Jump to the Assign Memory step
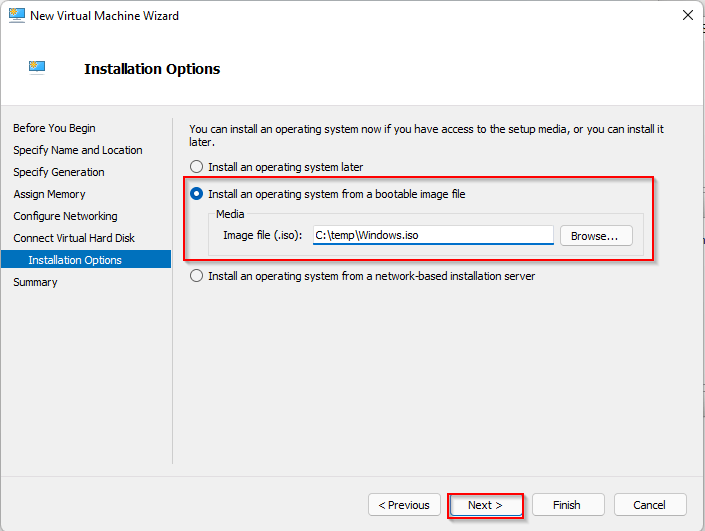Viewport: 705px width, 531px height. pos(49,194)
